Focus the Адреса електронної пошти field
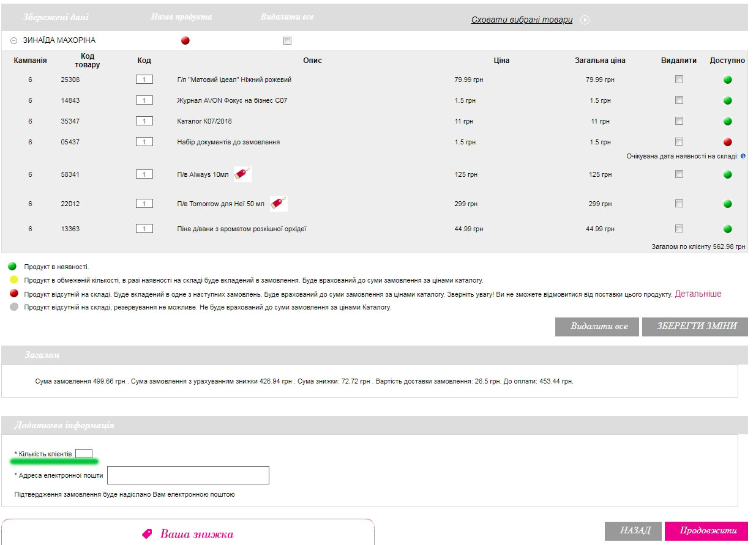Viewport: 756px width, 545px height. 188,475
